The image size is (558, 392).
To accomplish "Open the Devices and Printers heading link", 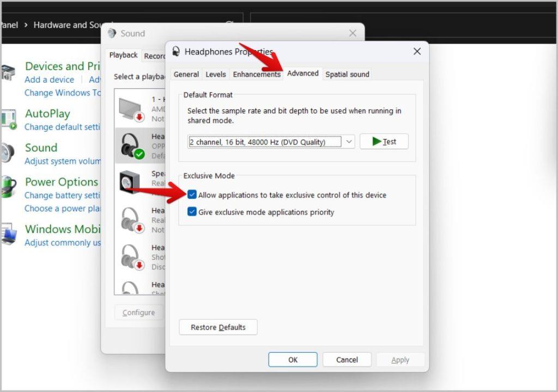I will coord(63,66).
